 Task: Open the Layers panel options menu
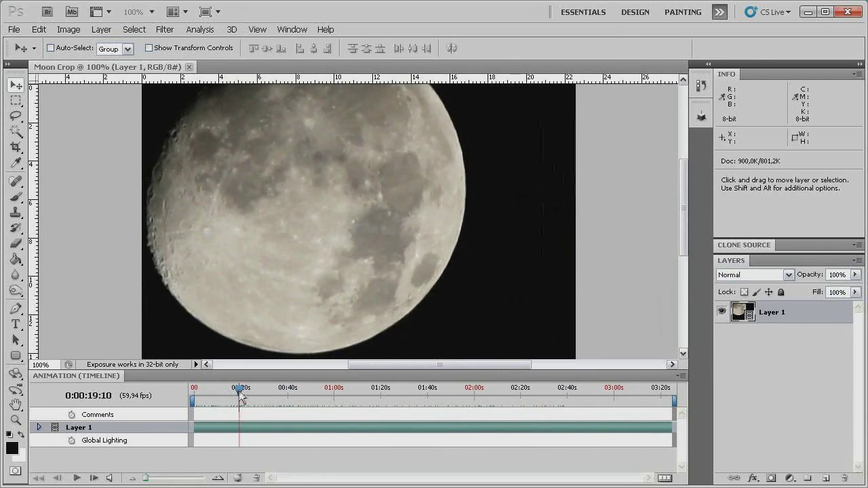click(858, 260)
